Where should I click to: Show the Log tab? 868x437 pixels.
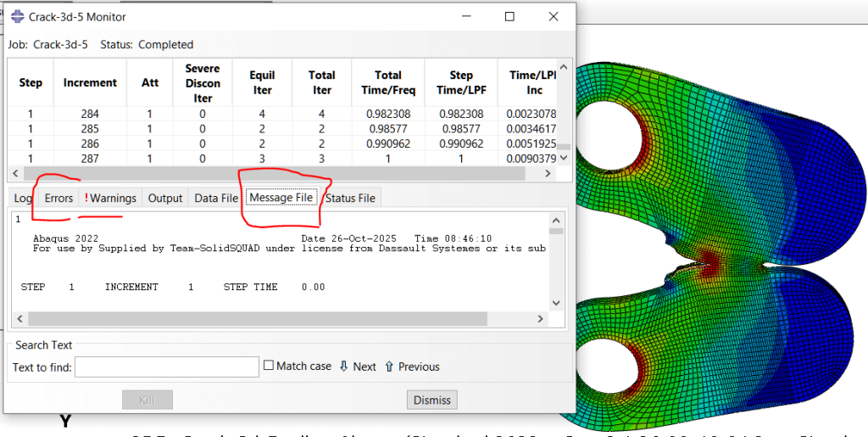coord(23,198)
